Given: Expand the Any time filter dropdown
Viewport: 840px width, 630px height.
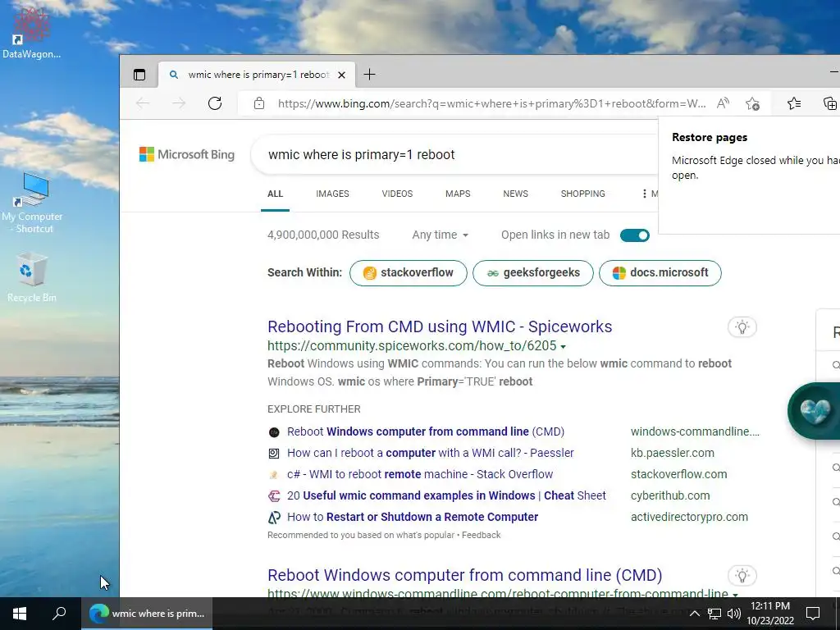Looking at the screenshot, I should click(x=440, y=235).
